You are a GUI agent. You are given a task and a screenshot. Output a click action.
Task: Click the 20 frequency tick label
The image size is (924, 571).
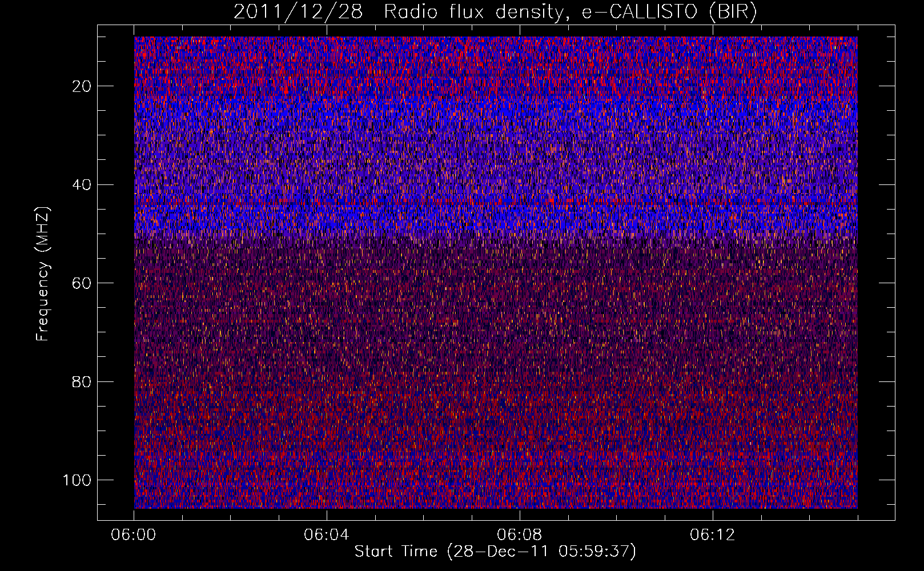tap(81, 86)
